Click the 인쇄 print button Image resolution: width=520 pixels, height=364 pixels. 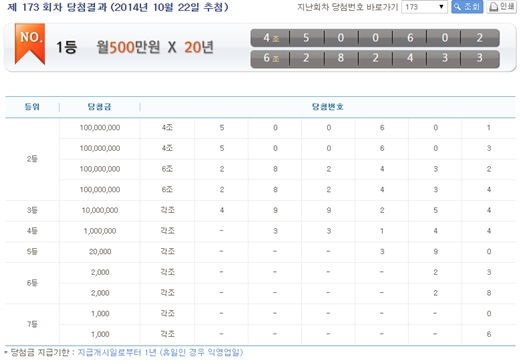[502, 7]
